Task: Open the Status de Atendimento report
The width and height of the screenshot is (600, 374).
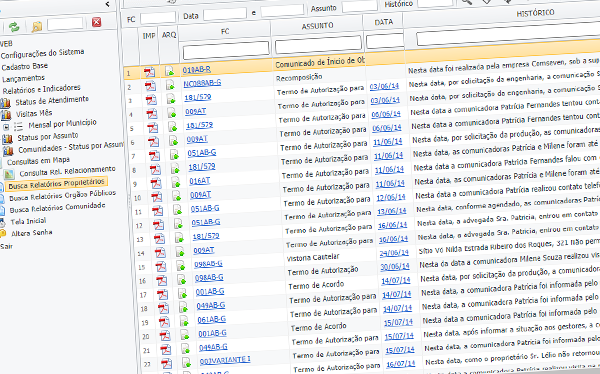Action: pyautogui.click(x=52, y=101)
